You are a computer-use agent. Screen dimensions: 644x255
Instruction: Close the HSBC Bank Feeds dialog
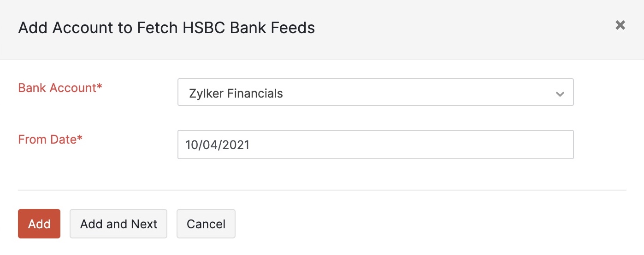620,25
